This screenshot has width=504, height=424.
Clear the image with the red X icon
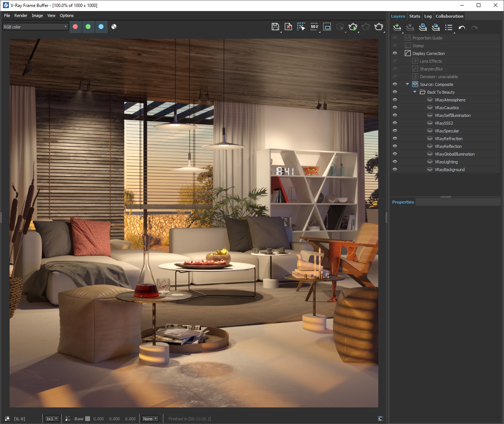point(288,27)
